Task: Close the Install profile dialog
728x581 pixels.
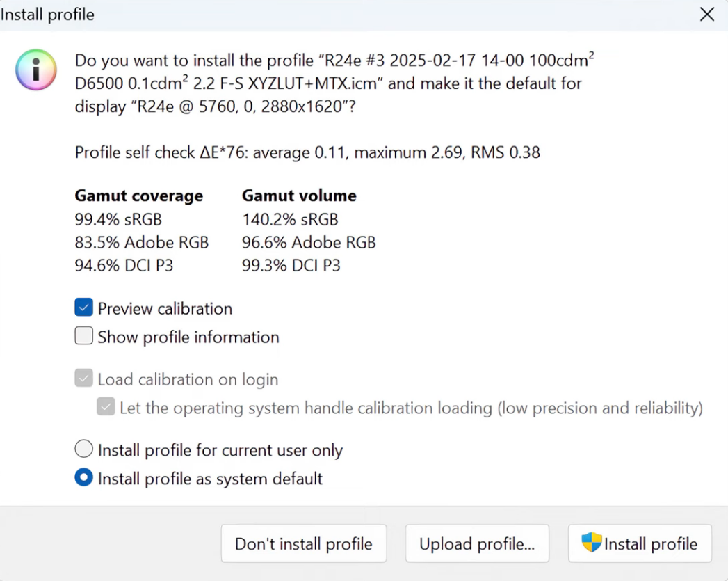Action: click(x=706, y=15)
